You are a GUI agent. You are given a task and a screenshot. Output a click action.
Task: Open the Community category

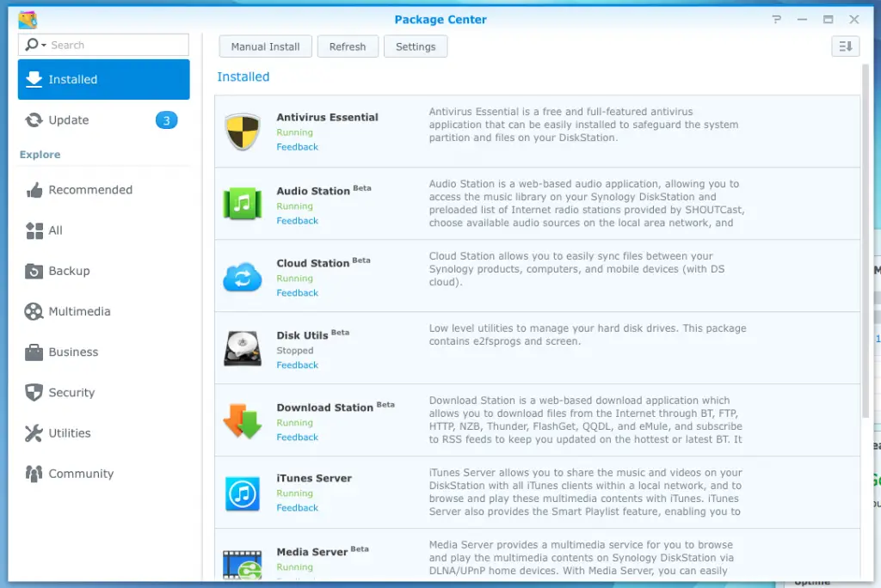[x=104, y=474]
